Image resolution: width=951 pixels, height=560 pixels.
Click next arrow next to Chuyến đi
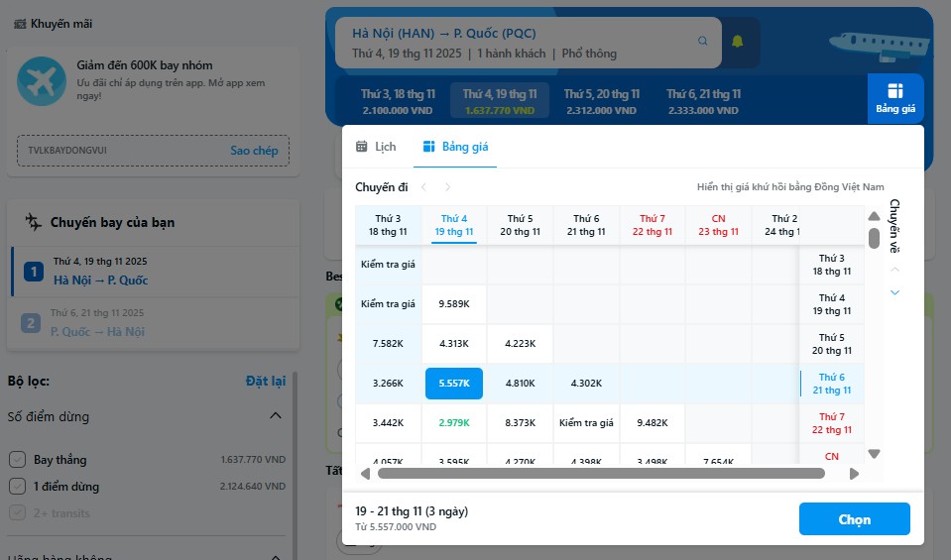point(447,187)
